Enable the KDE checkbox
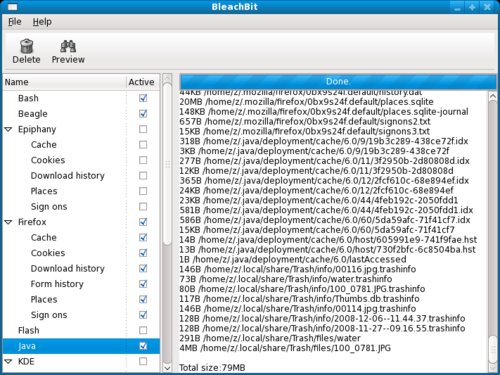This screenshot has height=375, width=500. click(x=143, y=361)
